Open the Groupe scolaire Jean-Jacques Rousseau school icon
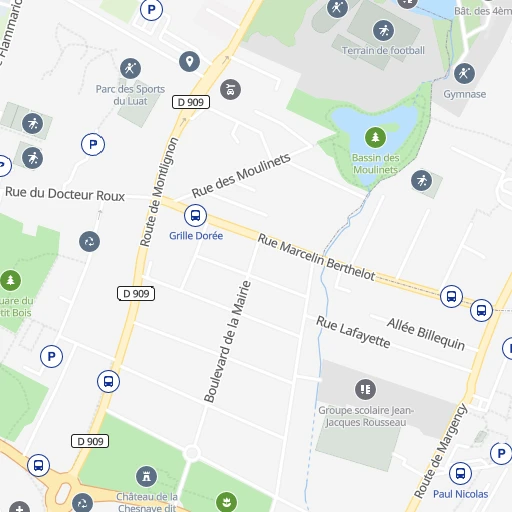Viewport: 512px width, 512px height. click(x=365, y=389)
